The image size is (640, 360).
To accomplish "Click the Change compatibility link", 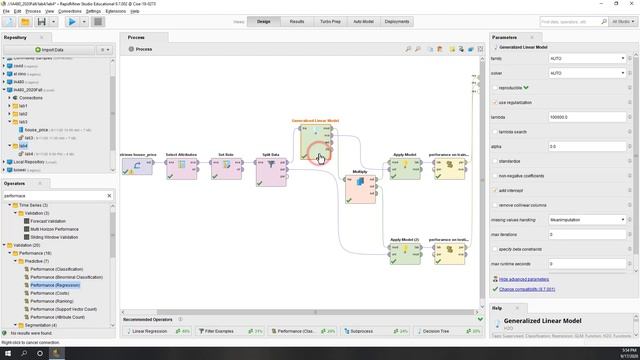I will click(x=527, y=289).
